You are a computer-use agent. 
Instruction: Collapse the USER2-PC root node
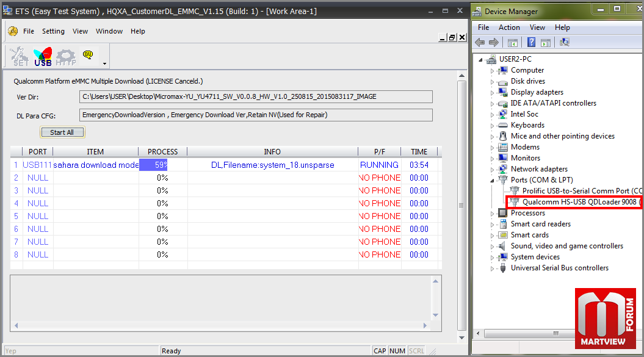point(480,60)
